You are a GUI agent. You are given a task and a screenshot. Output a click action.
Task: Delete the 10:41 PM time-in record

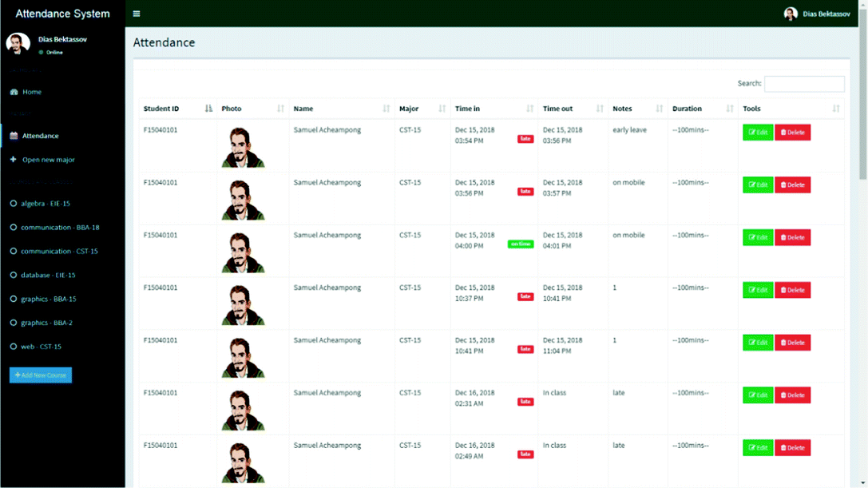point(793,343)
